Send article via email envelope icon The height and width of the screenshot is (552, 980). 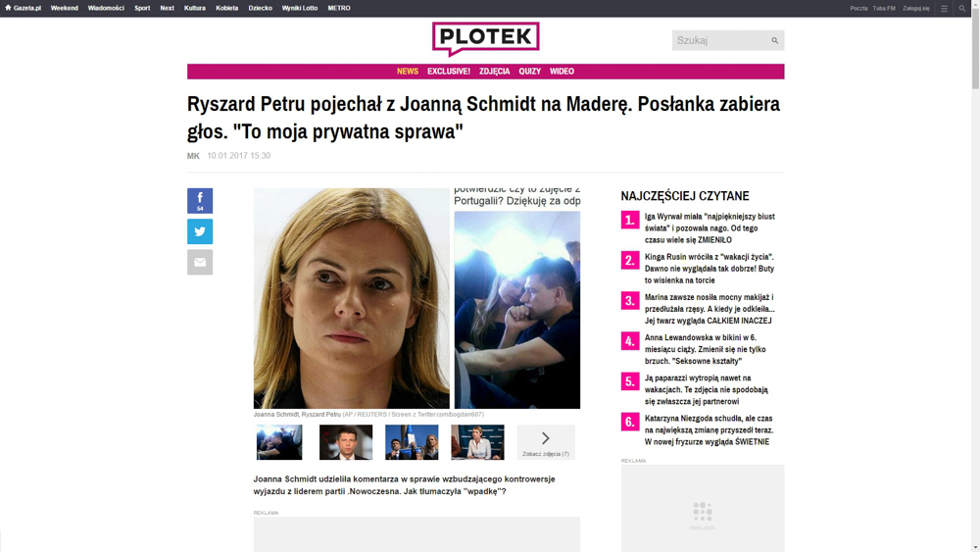point(199,262)
